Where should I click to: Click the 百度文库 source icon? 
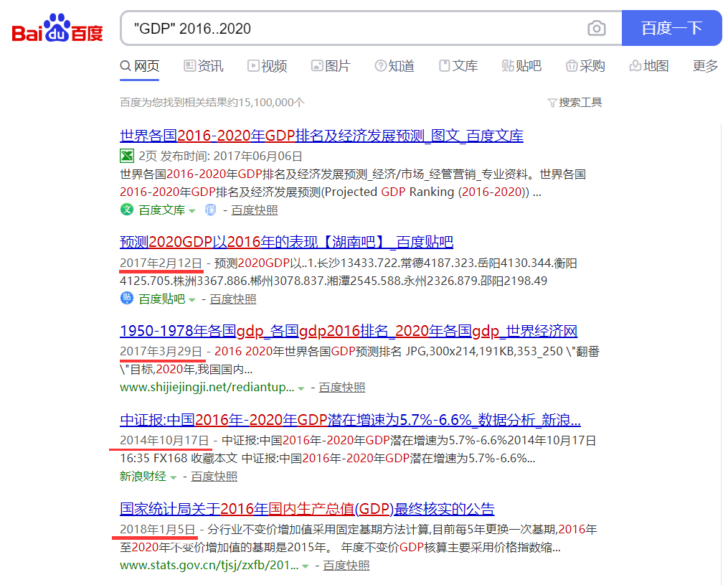(127, 210)
